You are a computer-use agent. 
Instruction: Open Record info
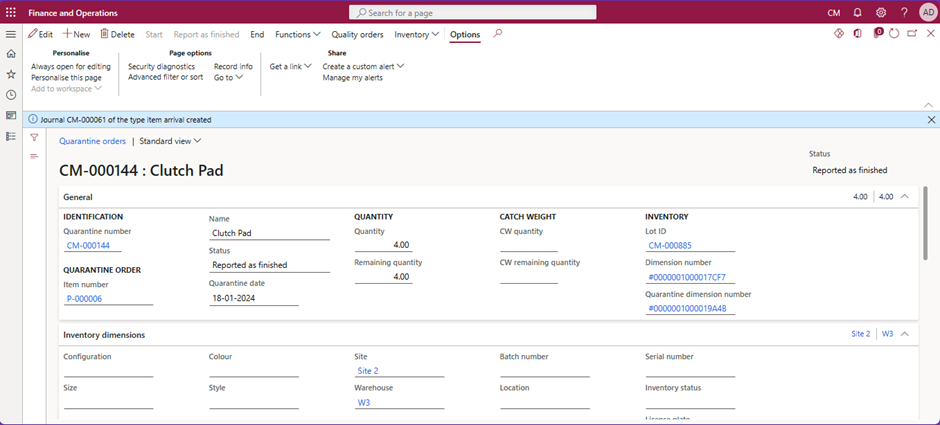click(x=233, y=67)
